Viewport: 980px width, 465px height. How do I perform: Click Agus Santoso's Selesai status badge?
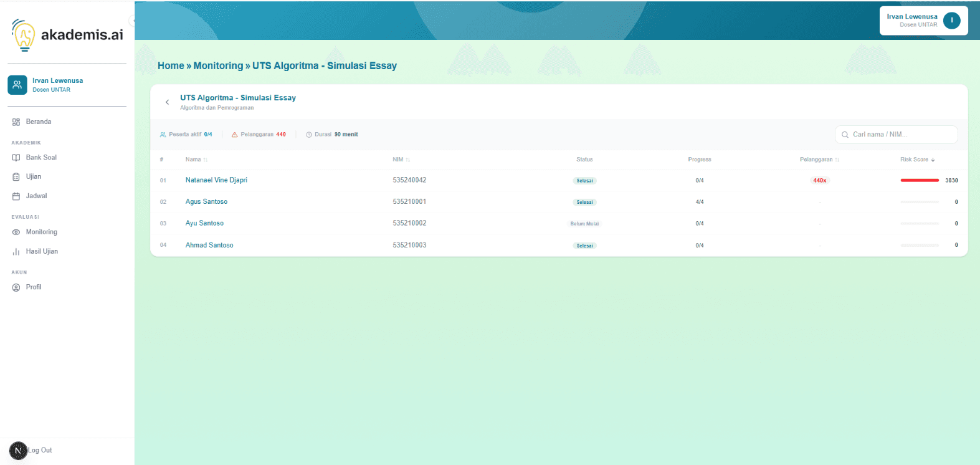(585, 203)
